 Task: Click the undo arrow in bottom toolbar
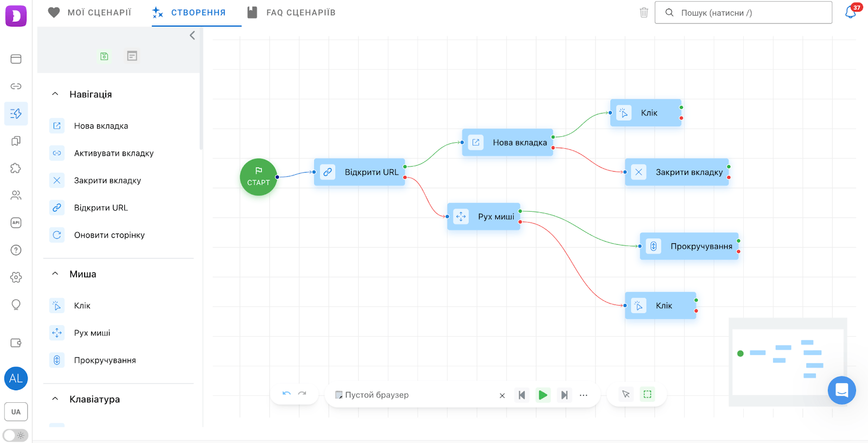286,394
